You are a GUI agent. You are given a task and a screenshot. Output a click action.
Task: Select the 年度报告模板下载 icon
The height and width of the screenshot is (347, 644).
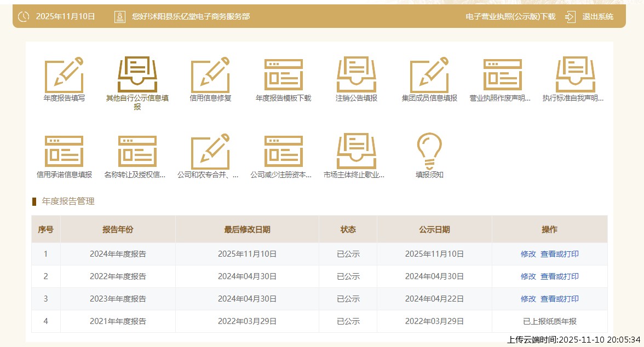pos(283,75)
